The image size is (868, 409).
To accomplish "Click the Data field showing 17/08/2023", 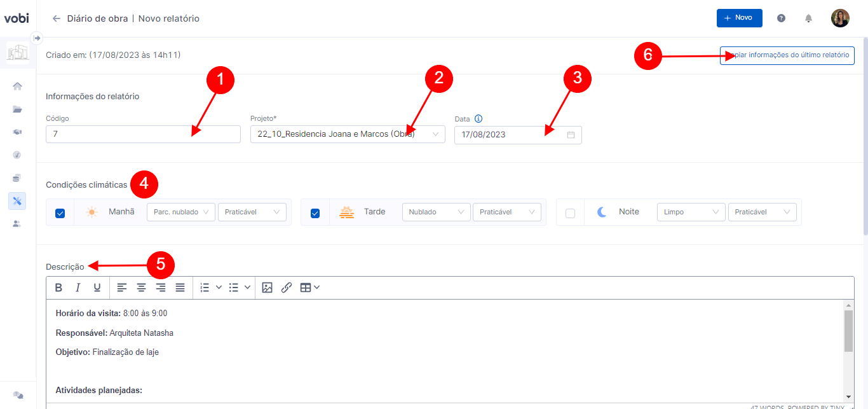I will (x=518, y=135).
